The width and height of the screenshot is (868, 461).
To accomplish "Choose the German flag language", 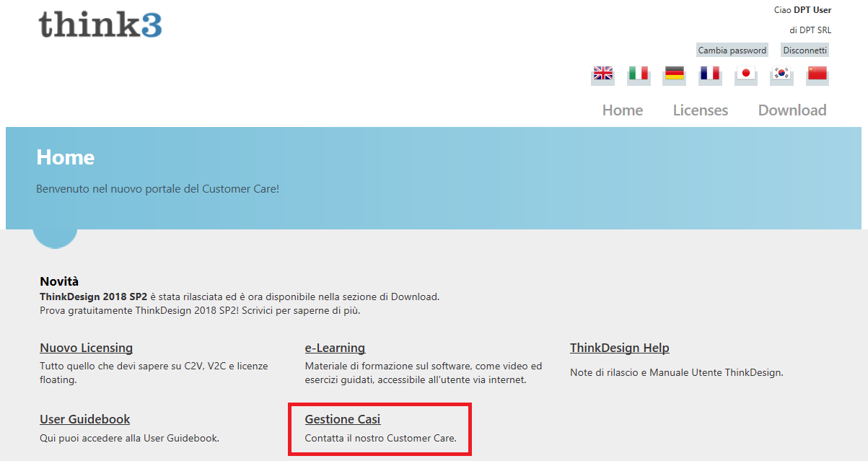I will tap(674, 74).
